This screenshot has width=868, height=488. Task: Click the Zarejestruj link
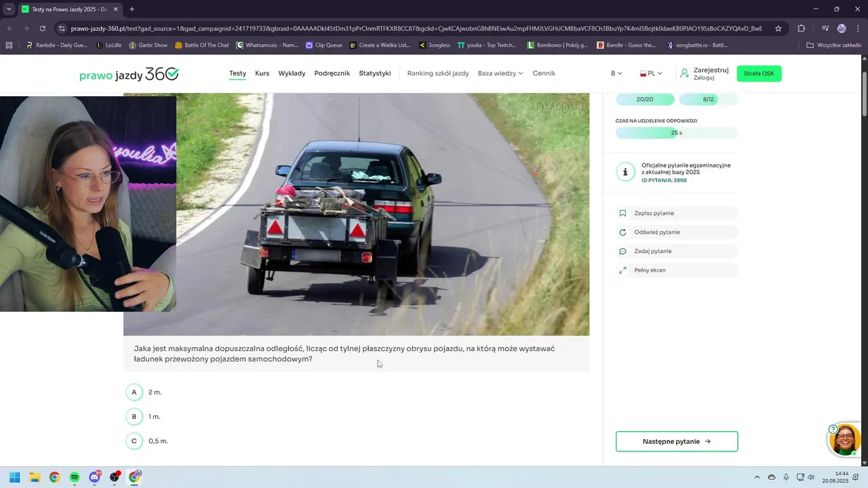pyautogui.click(x=711, y=70)
